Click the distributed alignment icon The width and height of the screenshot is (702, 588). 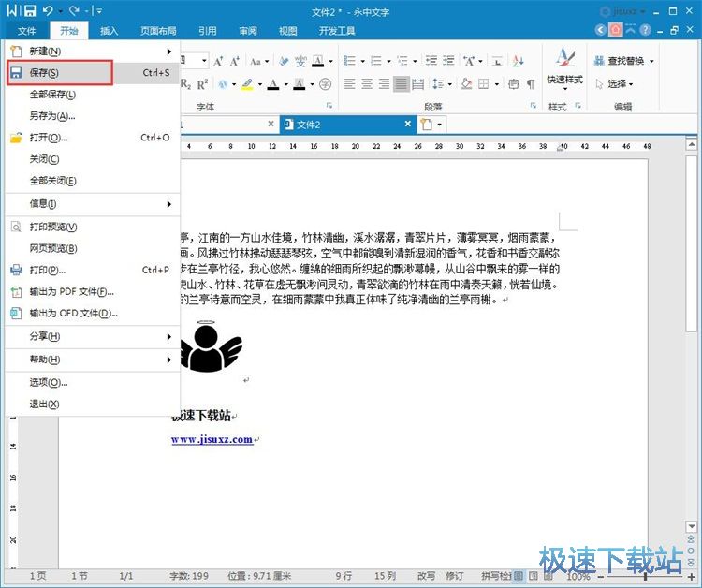(x=417, y=83)
